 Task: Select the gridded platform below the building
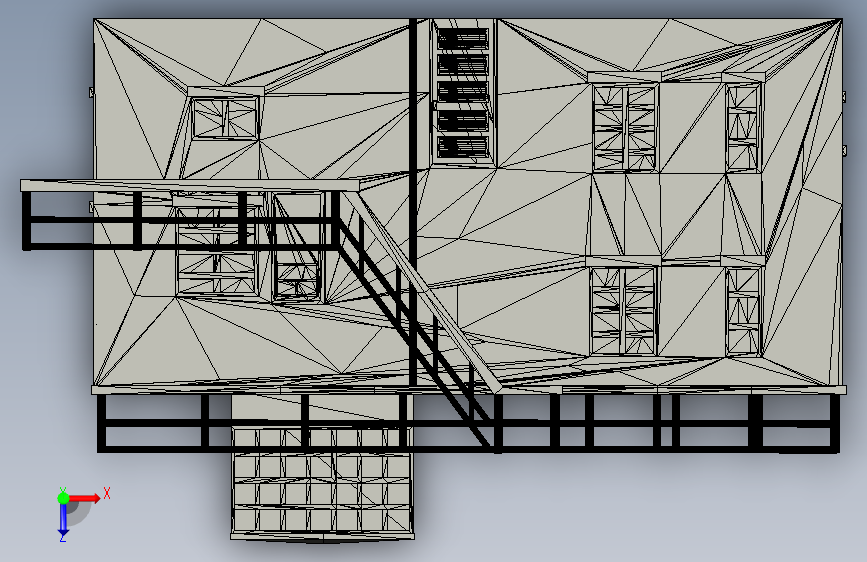pos(322,481)
